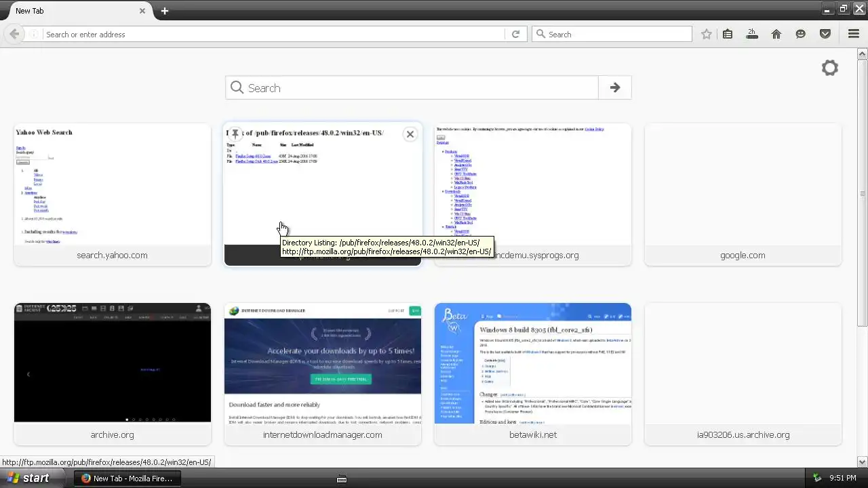Screen dimensions: 868x488
Task: Open the green system tray icon
Action: tap(816, 478)
